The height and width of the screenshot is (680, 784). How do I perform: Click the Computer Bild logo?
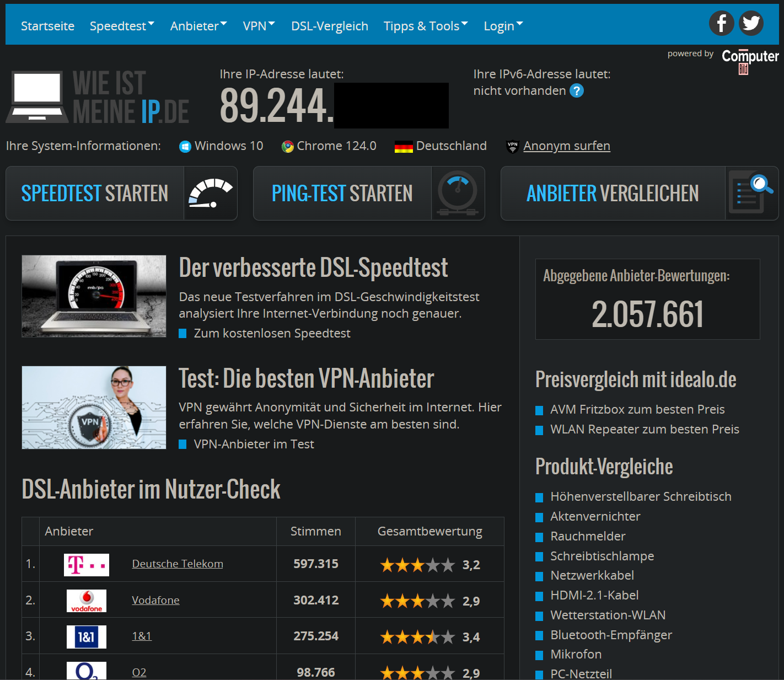[x=750, y=61]
